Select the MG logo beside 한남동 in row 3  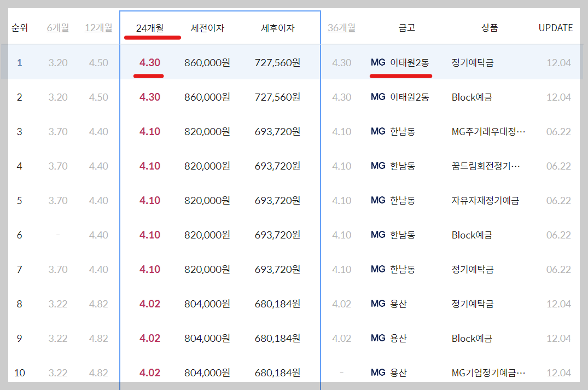pos(377,131)
